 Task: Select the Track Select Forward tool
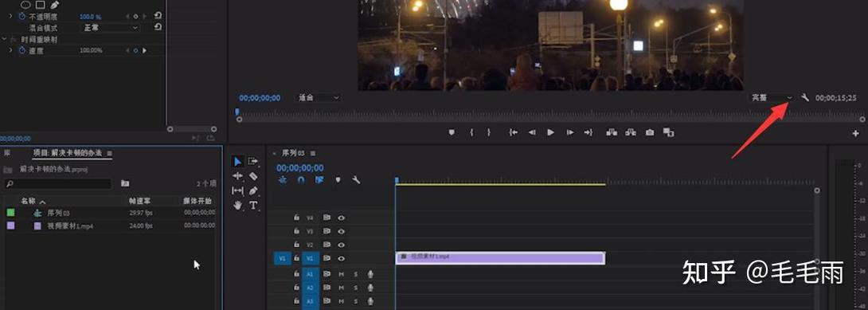coord(253,162)
